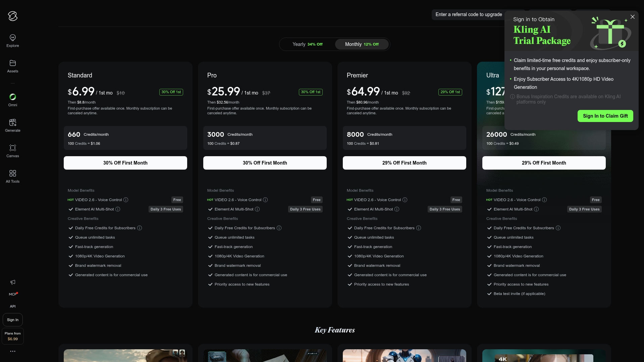Screen dimensions: 644x362
Task: Choose Premier 29% Off First Month
Action: point(405,163)
